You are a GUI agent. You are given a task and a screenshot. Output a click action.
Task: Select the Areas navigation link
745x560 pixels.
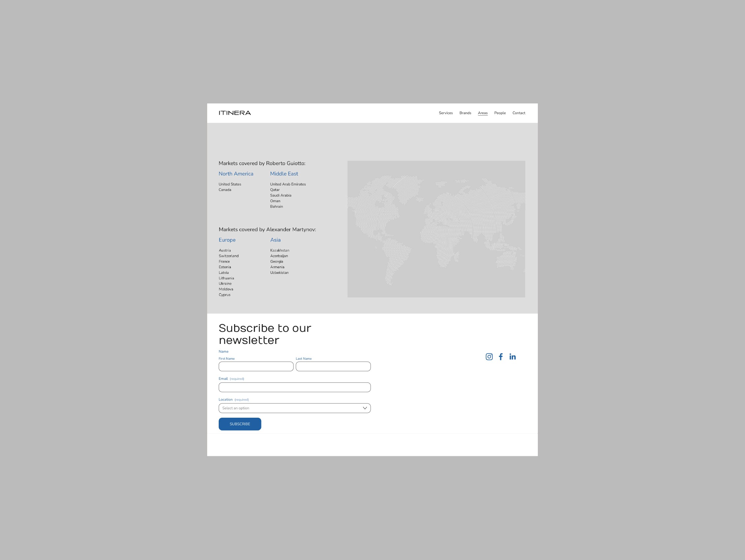pyautogui.click(x=482, y=113)
